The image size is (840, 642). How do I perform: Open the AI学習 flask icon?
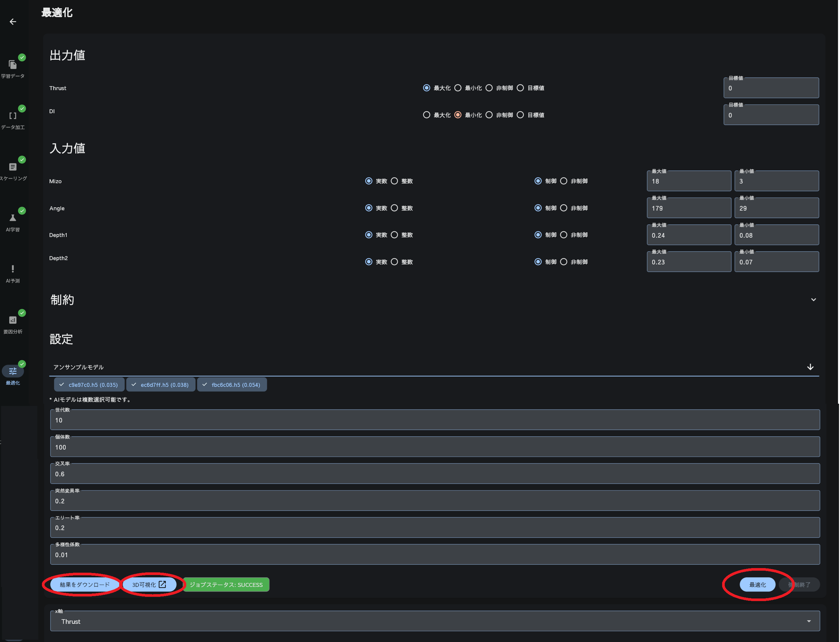(13, 218)
